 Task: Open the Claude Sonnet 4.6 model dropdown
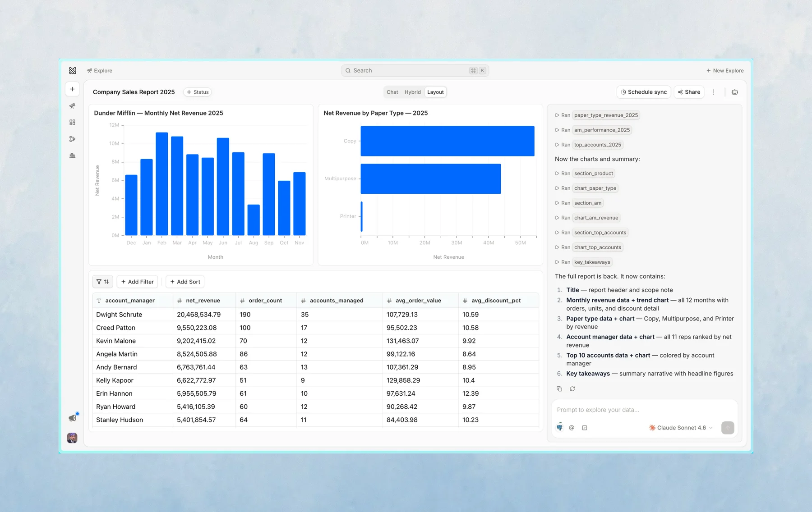681,428
